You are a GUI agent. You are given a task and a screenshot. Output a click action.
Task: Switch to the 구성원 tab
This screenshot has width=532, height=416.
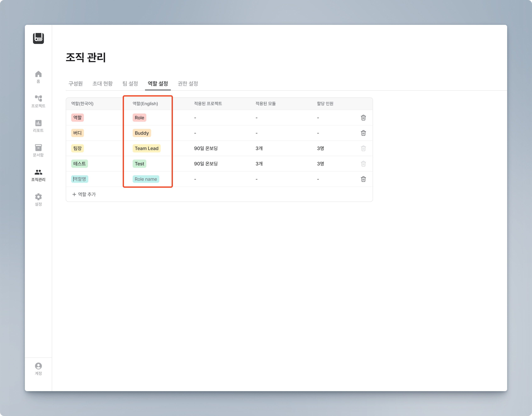click(76, 83)
